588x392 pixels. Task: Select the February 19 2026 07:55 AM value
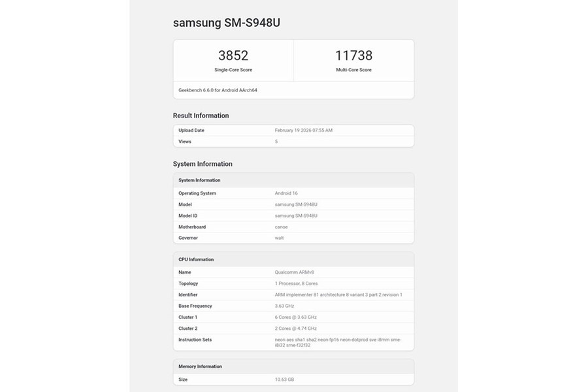tap(303, 130)
